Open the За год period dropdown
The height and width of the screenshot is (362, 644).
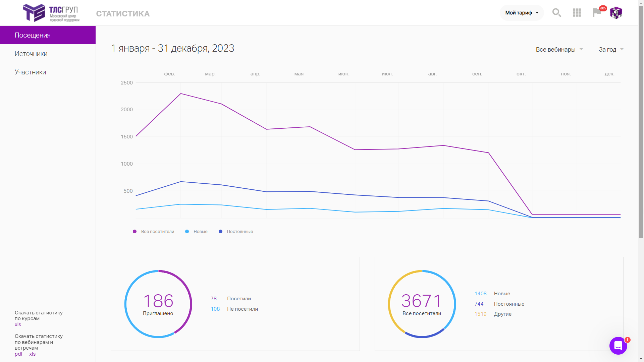click(x=611, y=50)
